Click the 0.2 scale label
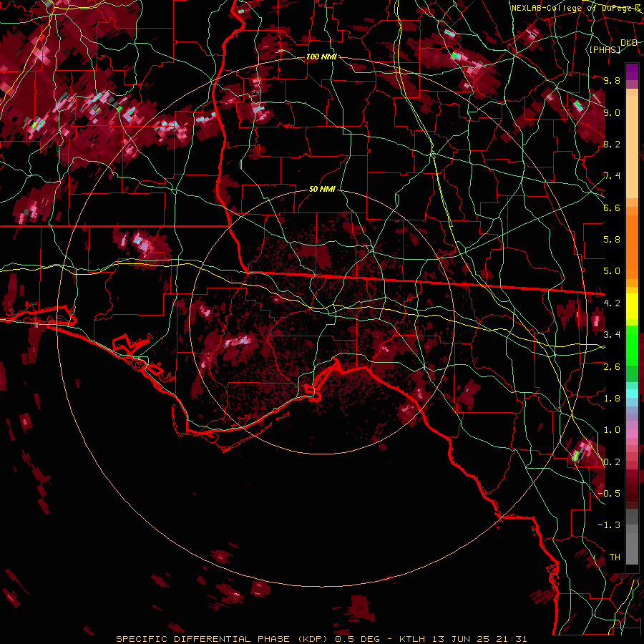Viewport: 644px width, 644px height. coord(612,462)
